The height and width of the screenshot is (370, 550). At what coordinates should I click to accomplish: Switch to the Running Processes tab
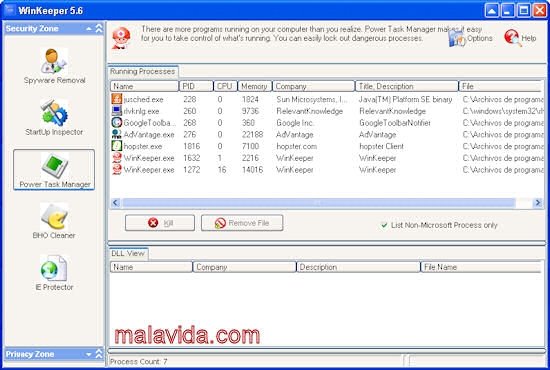[143, 72]
